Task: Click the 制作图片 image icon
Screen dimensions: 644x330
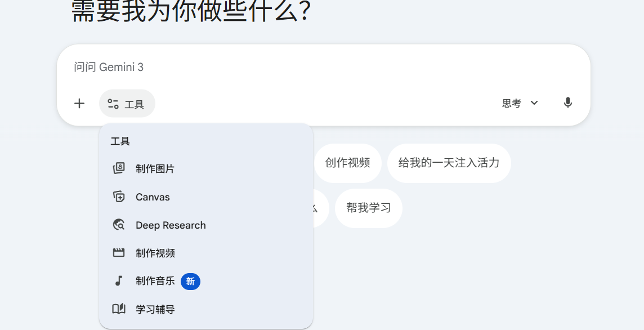Action: [119, 168]
